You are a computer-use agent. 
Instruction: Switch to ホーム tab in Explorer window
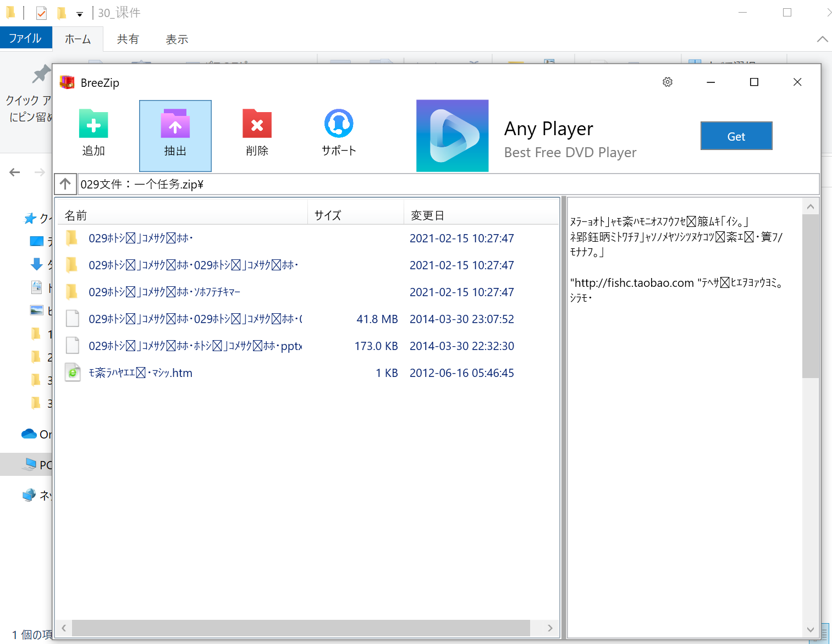tap(78, 39)
